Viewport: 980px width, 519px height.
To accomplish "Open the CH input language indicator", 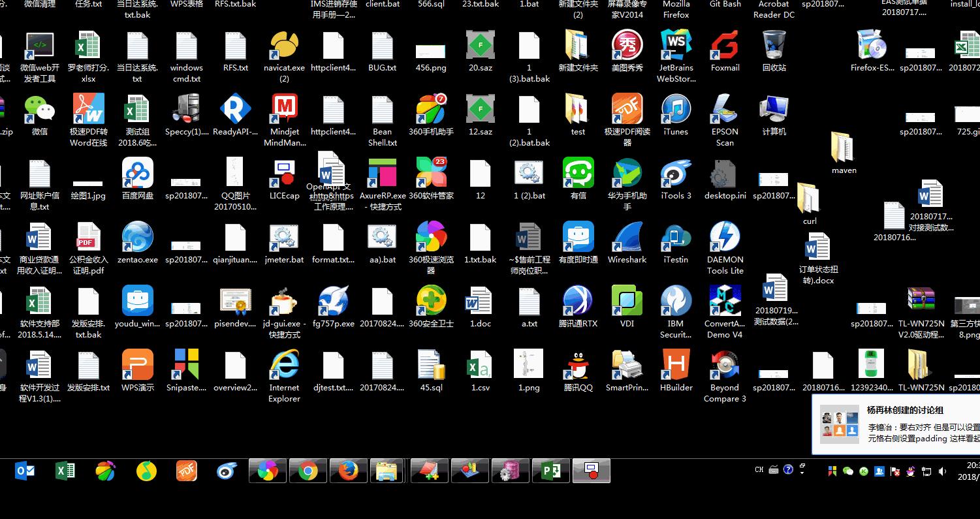I will click(759, 469).
